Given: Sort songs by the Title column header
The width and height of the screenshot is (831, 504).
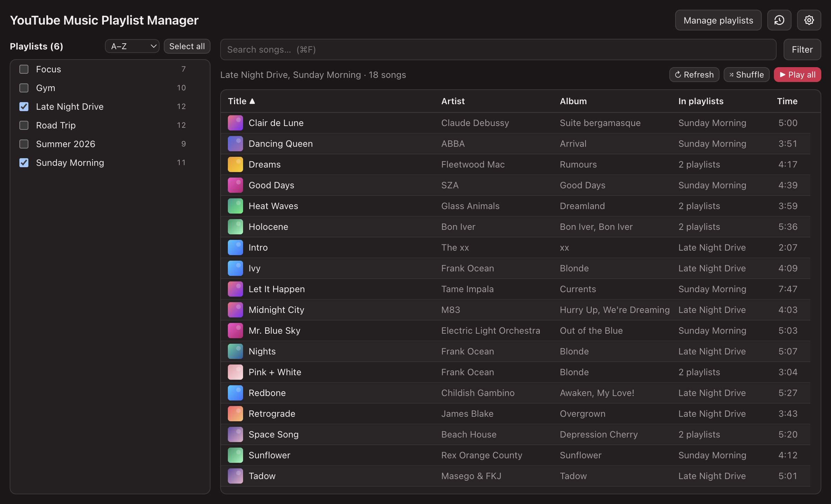Looking at the screenshot, I should [241, 101].
